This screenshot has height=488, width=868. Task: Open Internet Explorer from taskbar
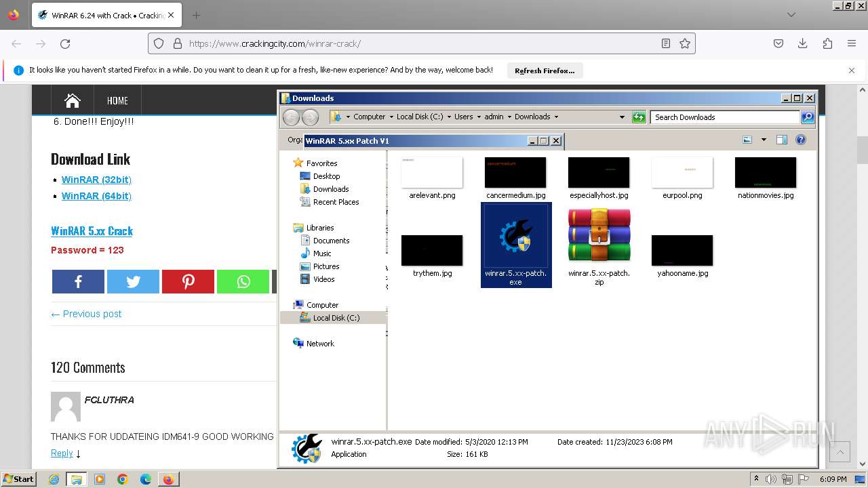[x=54, y=479]
